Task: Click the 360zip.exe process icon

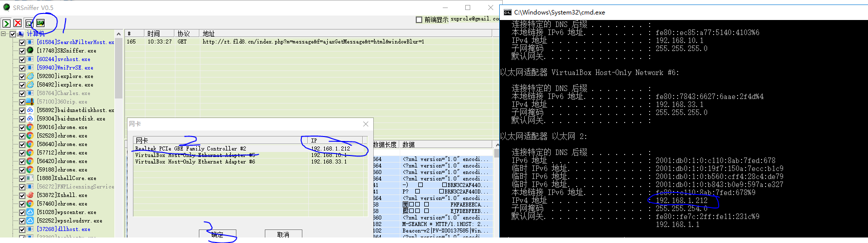Action: click(x=30, y=101)
